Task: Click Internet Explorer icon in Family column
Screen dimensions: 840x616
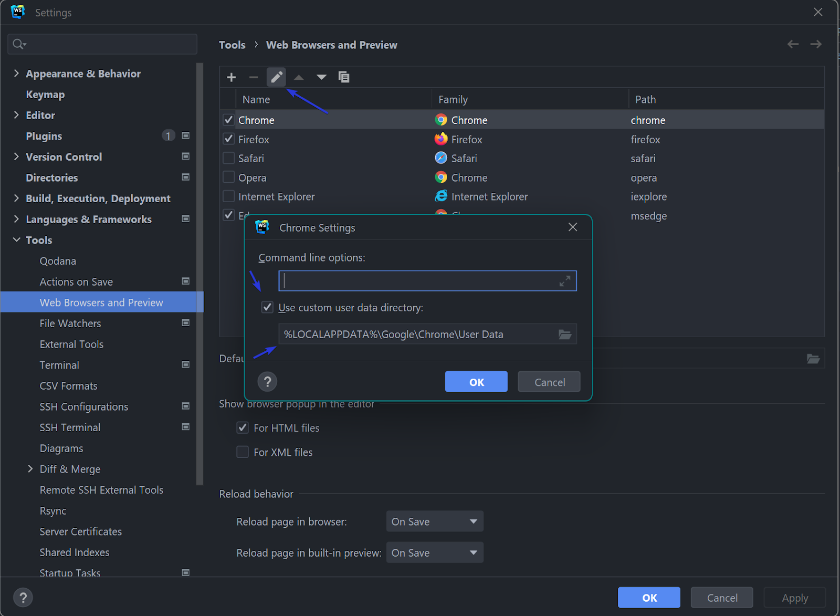Action: [441, 196]
